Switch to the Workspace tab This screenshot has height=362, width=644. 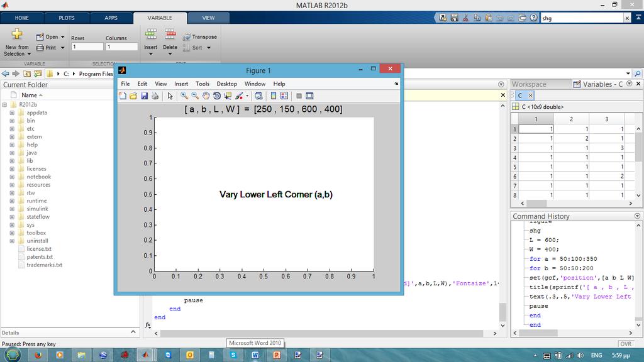529,84
